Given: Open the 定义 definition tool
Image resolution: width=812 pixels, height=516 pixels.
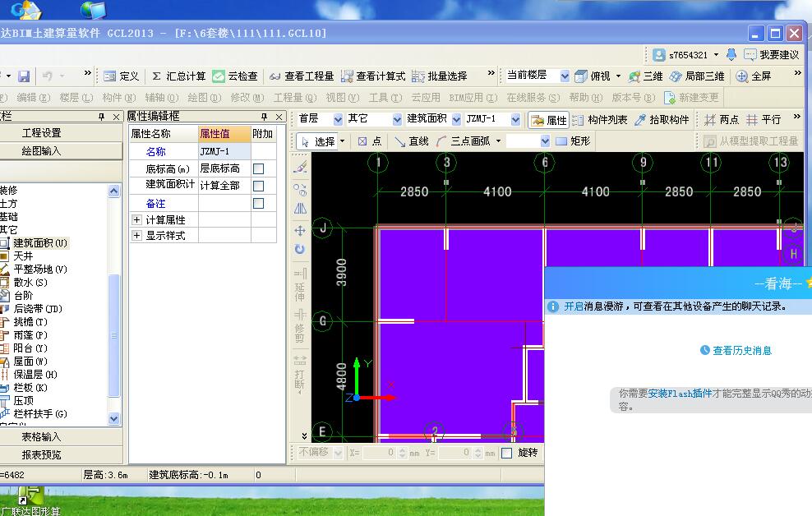Looking at the screenshot, I should pyautogui.click(x=121, y=76).
